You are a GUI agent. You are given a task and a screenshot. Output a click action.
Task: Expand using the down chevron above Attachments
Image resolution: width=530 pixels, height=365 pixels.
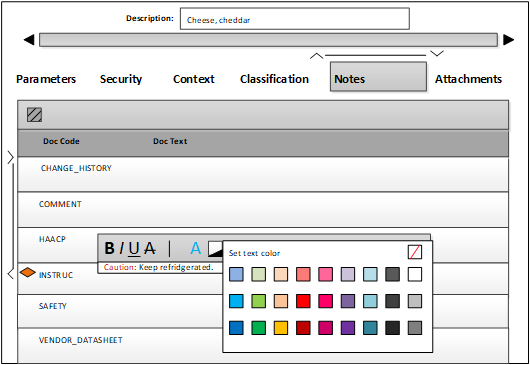pos(437,53)
